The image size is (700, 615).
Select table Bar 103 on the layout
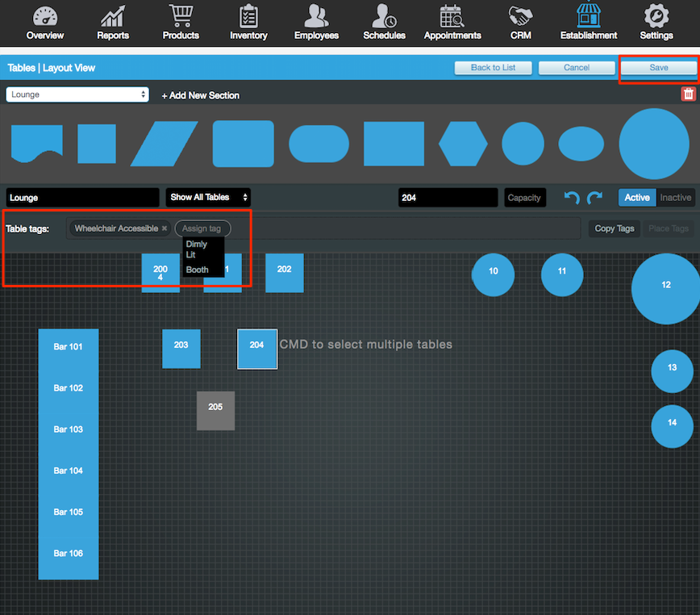click(69, 429)
